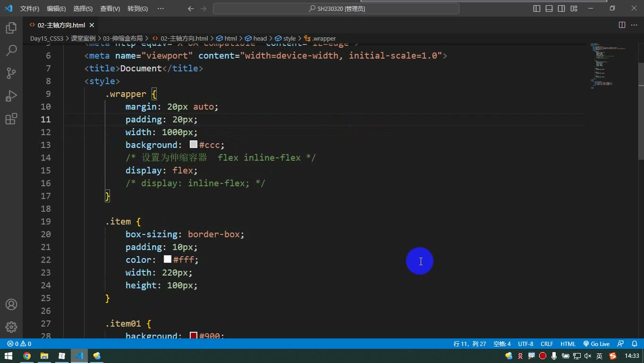Click the Go Live button

click(x=596, y=344)
